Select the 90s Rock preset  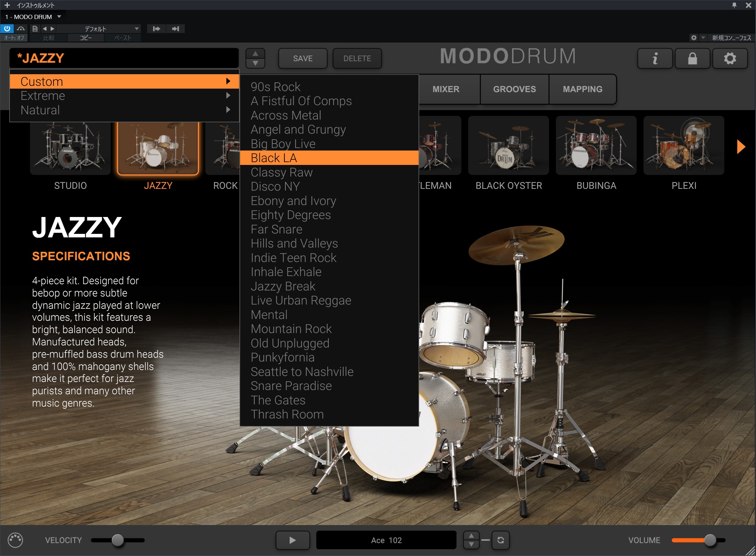pos(329,87)
